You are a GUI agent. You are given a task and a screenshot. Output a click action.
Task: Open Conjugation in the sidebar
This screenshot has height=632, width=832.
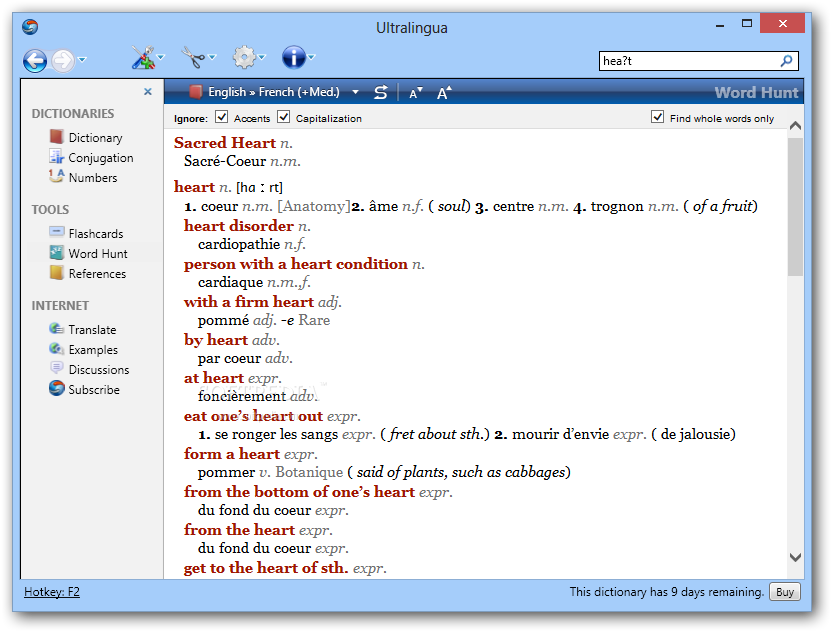(x=101, y=158)
